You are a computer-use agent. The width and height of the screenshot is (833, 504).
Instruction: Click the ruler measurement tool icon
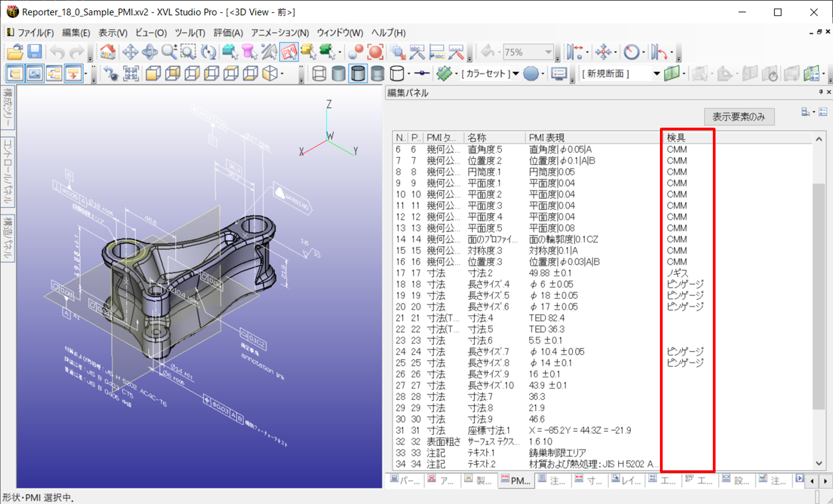456,52
